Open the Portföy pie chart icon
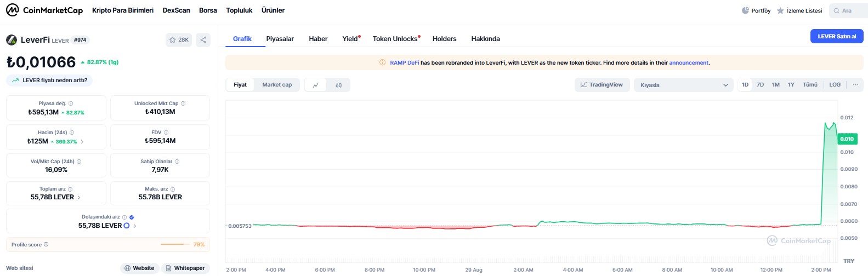The width and height of the screenshot is (868, 276). pyautogui.click(x=745, y=10)
